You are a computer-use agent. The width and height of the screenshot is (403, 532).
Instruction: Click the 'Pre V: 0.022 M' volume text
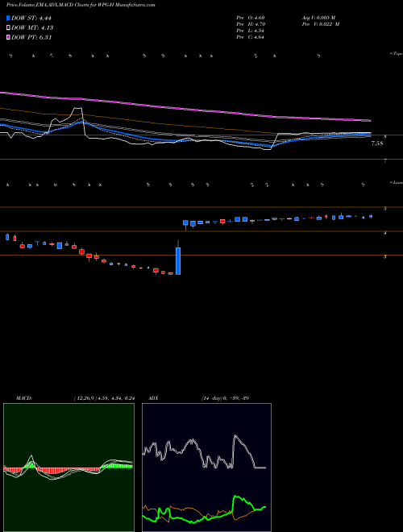[321, 24]
